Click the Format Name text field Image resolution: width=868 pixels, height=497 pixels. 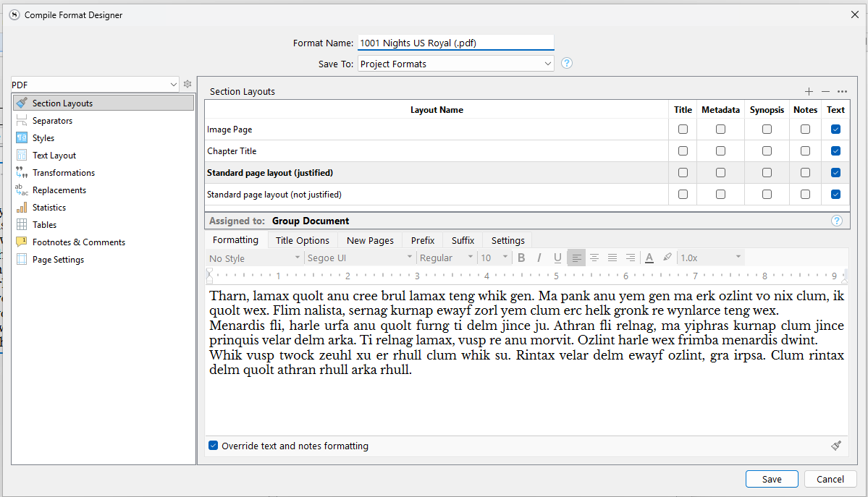tap(456, 43)
